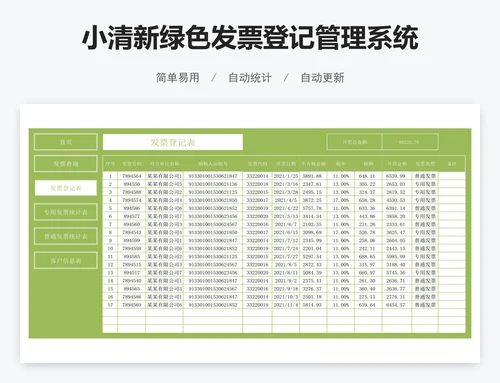Open the 普通发票统计表 sheet
Screen dimensions: 500x383
[x=66, y=236]
